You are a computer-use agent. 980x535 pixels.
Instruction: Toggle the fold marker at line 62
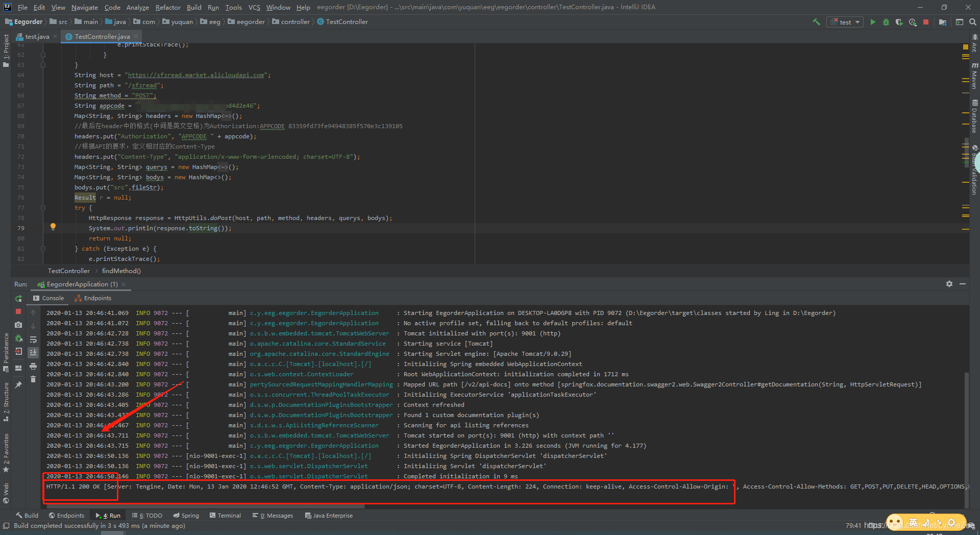[x=43, y=55]
